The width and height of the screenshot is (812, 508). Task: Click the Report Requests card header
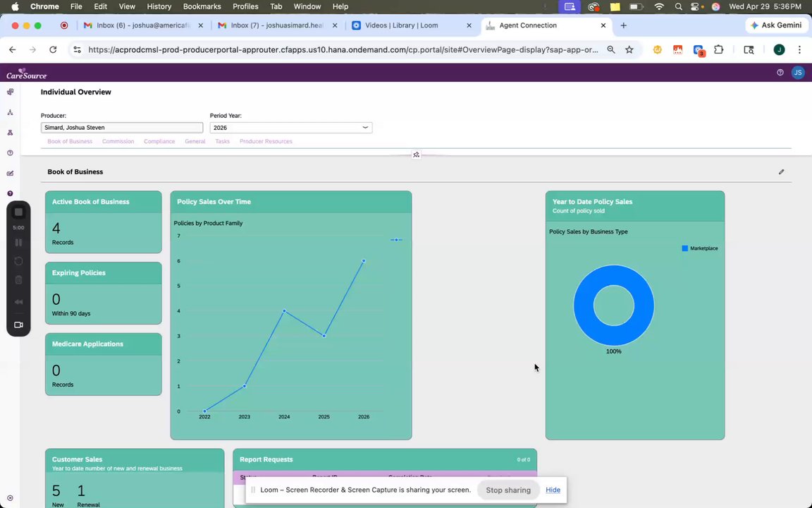[385, 460]
